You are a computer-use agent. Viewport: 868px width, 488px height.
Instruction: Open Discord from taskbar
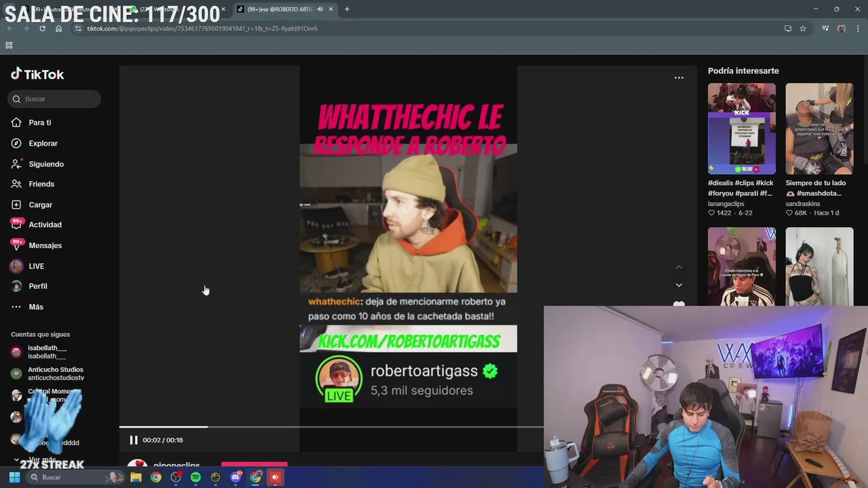tap(235, 477)
